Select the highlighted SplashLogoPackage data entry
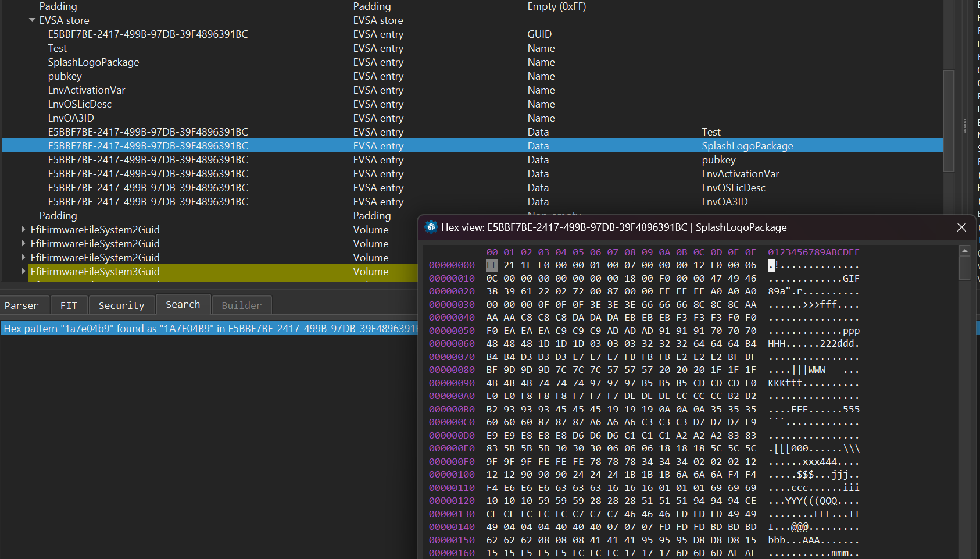 (472, 146)
